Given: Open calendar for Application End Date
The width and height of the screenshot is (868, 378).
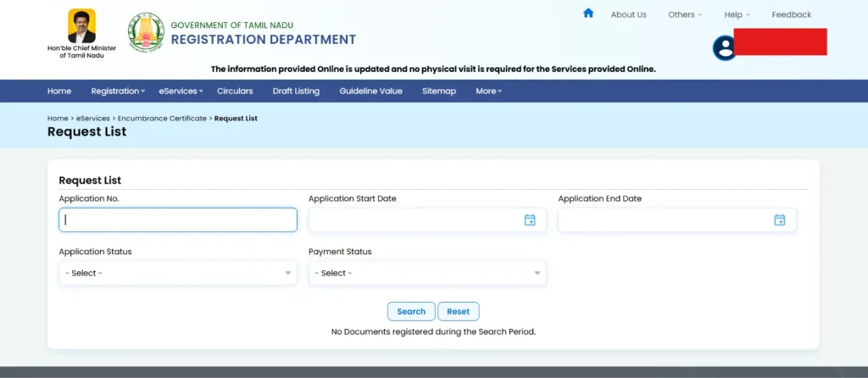Looking at the screenshot, I should [780, 220].
